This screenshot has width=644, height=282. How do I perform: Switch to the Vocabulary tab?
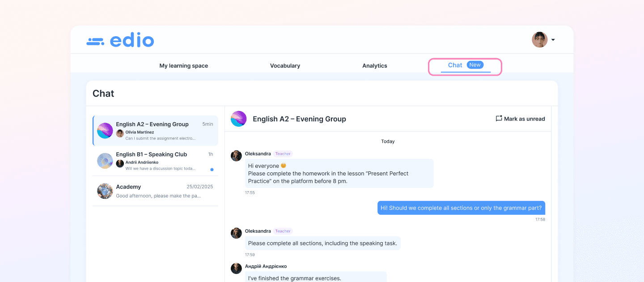click(x=285, y=65)
